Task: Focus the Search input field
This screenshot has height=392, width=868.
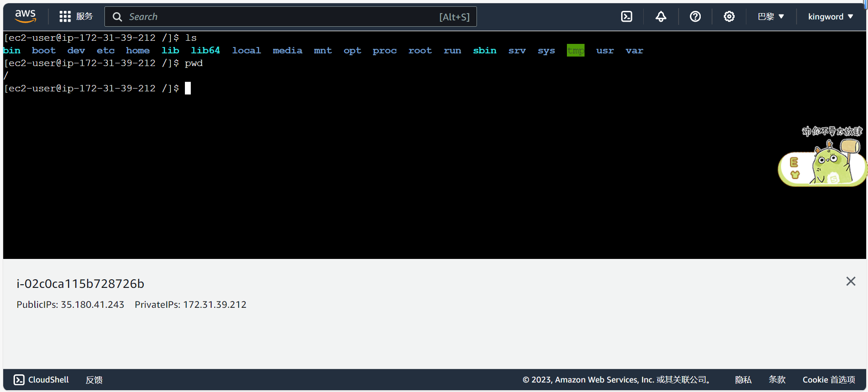Action: tap(291, 17)
